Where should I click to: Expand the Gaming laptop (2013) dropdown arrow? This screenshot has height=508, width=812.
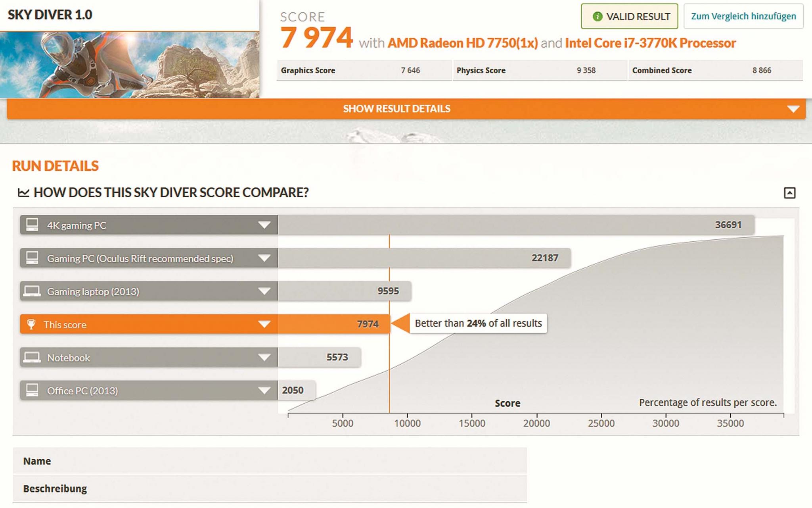click(x=264, y=291)
